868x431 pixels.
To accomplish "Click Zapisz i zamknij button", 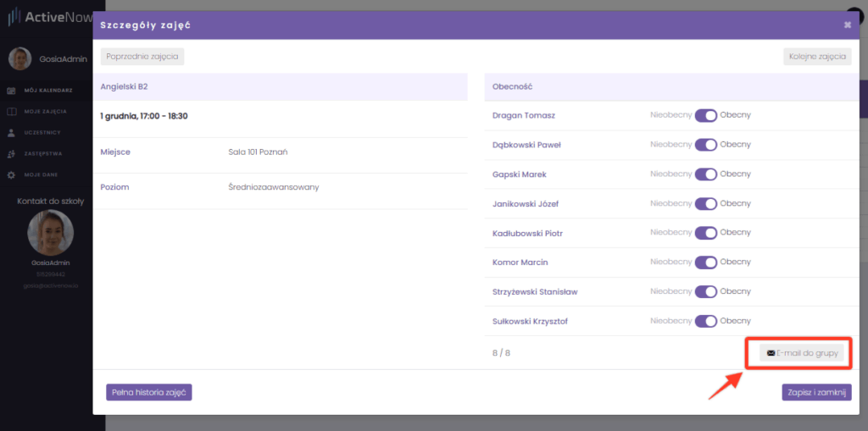I will click(816, 392).
